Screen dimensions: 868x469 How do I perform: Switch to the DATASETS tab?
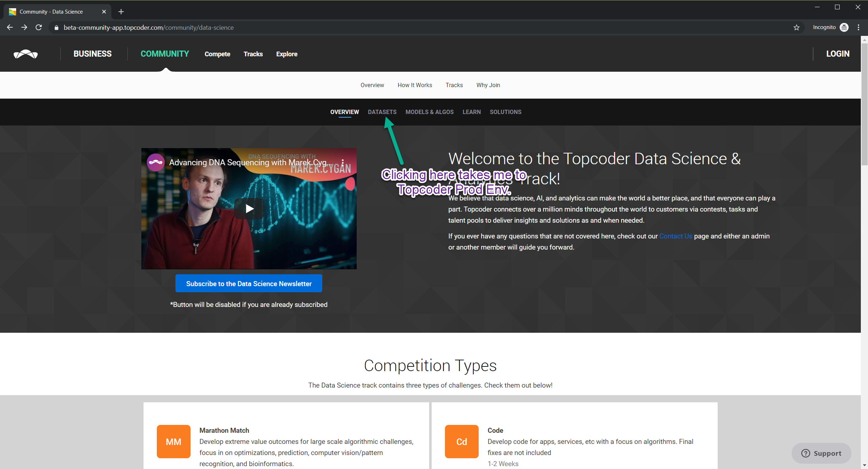pyautogui.click(x=382, y=112)
